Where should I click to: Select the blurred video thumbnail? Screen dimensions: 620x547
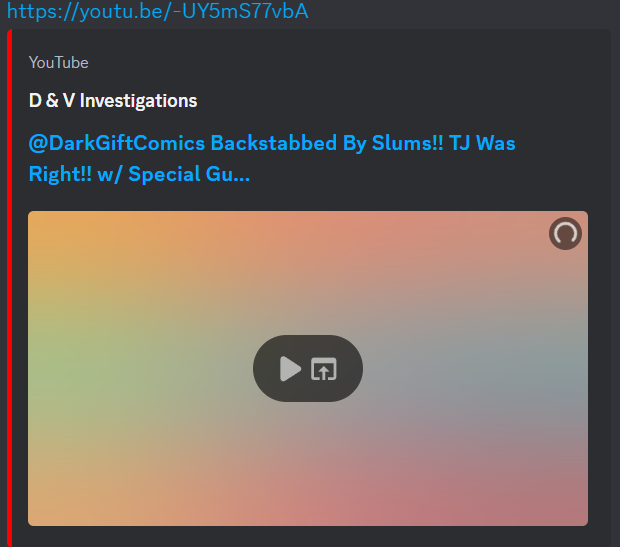308,368
